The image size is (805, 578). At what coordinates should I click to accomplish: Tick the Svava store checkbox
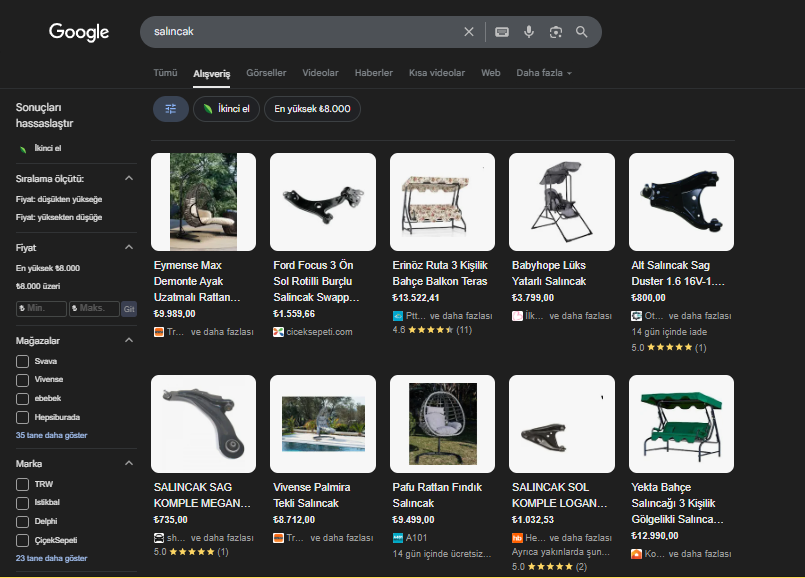[23, 361]
